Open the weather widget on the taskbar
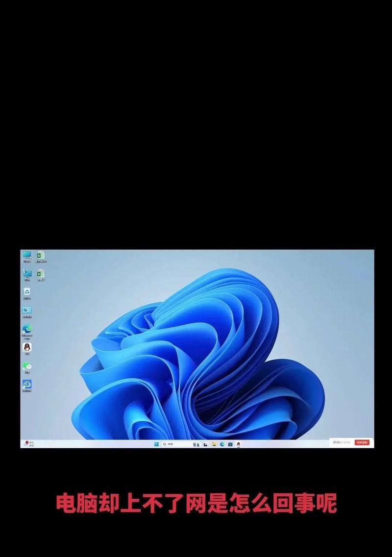The height and width of the screenshot is (557, 392). [x=29, y=444]
